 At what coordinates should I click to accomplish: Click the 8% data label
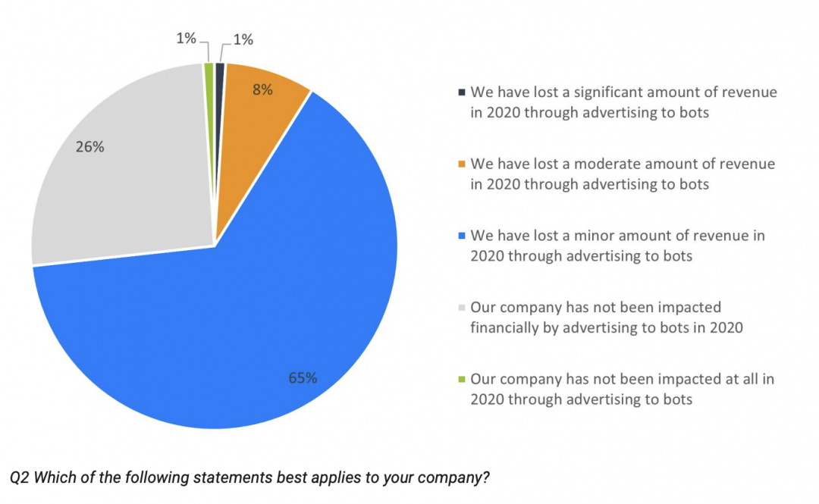pyautogui.click(x=262, y=90)
